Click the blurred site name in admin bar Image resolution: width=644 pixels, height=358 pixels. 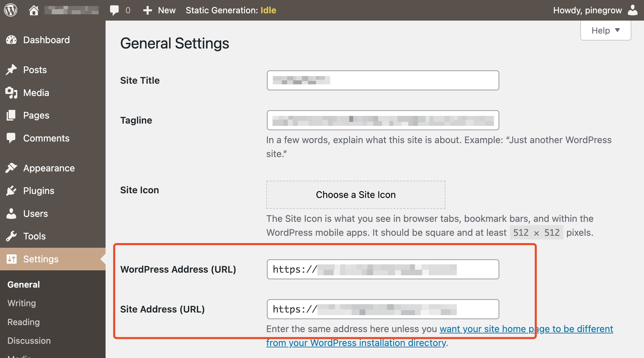pyautogui.click(x=71, y=10)
